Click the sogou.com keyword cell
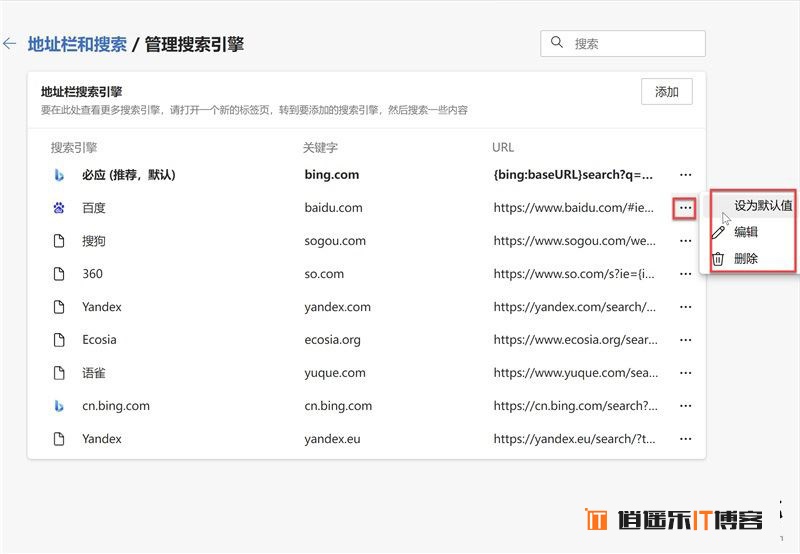Viewport: 800px width, 554px height. 335,241
